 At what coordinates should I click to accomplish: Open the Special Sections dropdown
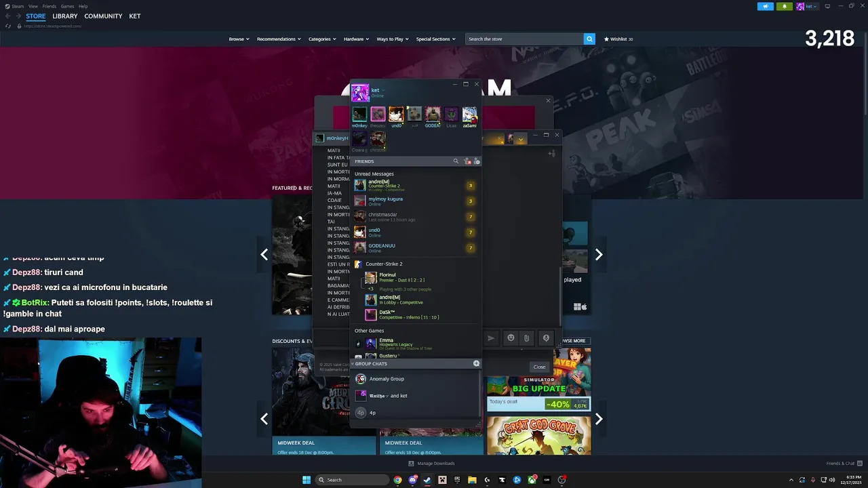tap(435, 39)
